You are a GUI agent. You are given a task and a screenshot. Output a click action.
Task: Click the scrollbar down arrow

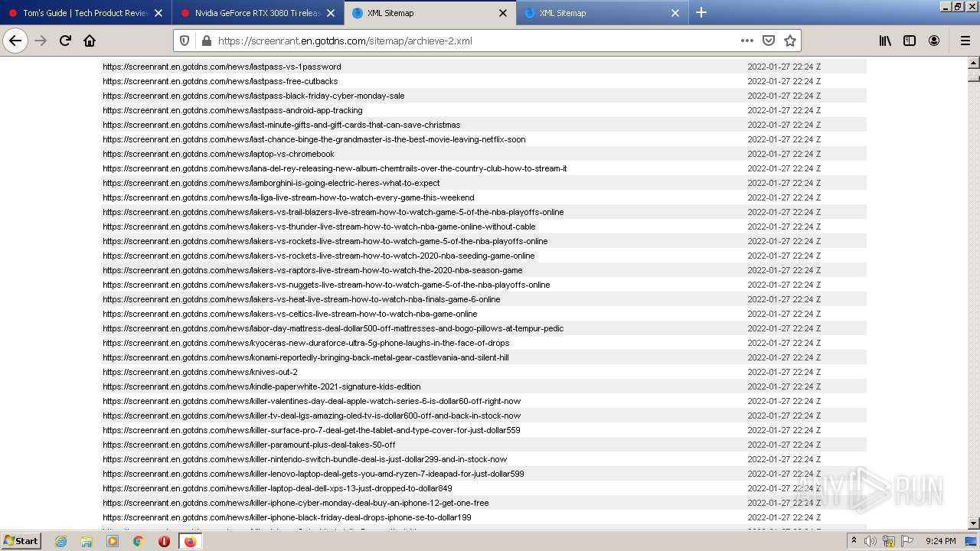(974, 523)
